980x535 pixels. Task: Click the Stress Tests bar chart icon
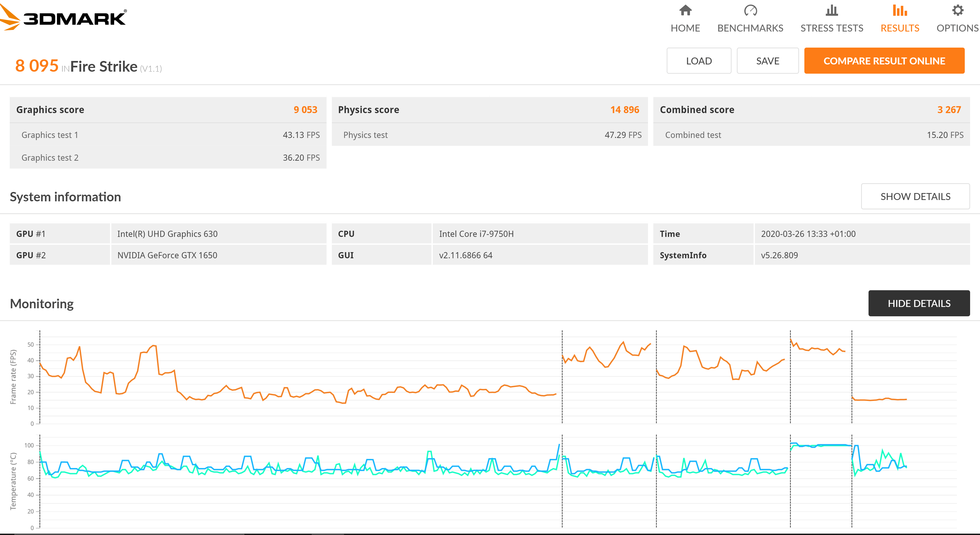coord(832,10)
